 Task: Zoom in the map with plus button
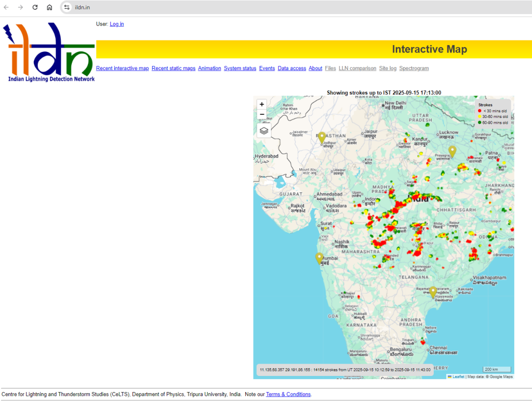(x=262, y=104)
